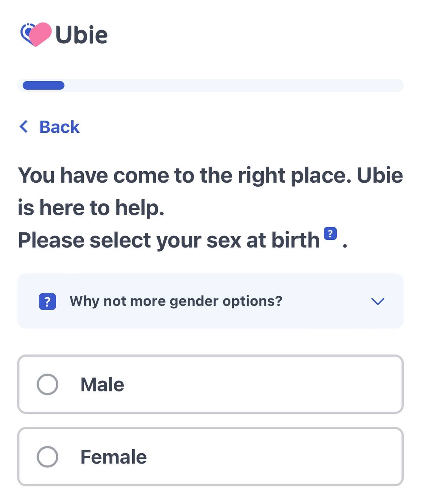Click the Male label text

[102, 385]
